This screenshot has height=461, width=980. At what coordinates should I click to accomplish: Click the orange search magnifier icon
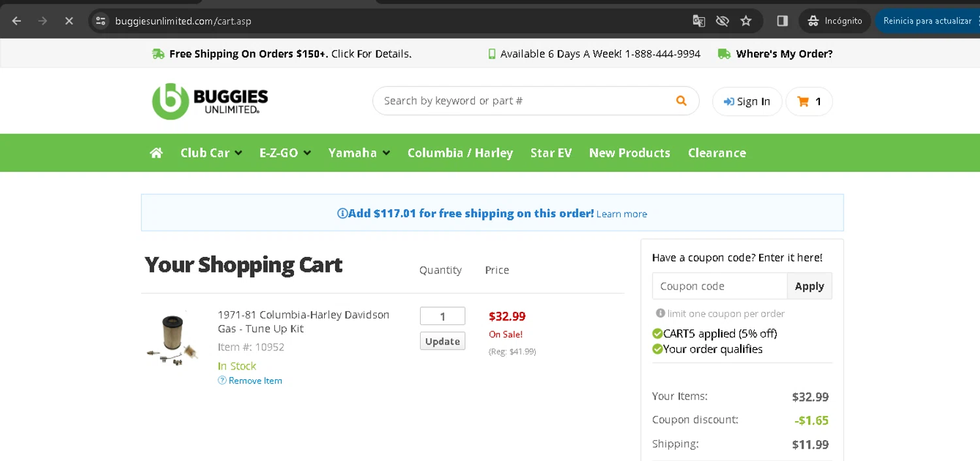(x=681, y=101)
